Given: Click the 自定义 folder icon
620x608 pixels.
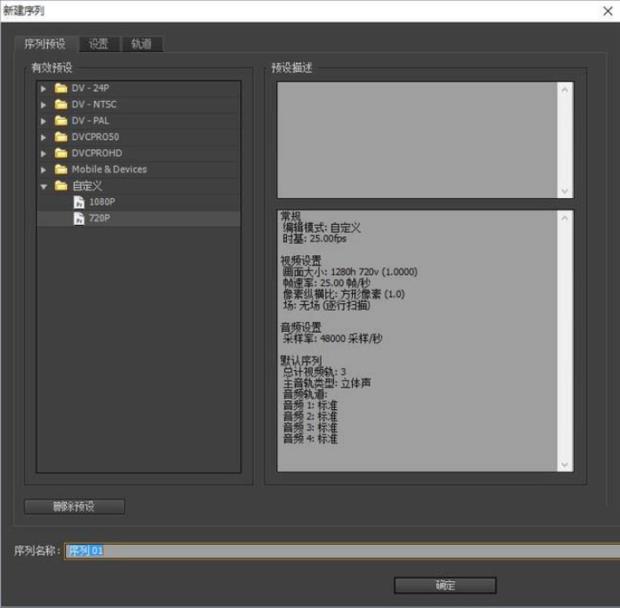Looking at the screenshot, I should point(61,186).
